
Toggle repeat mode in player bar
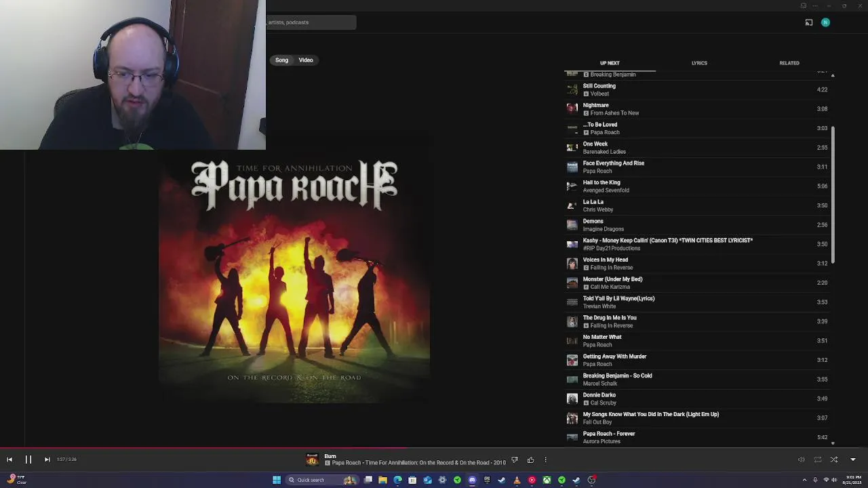click(x=818, y=460)
